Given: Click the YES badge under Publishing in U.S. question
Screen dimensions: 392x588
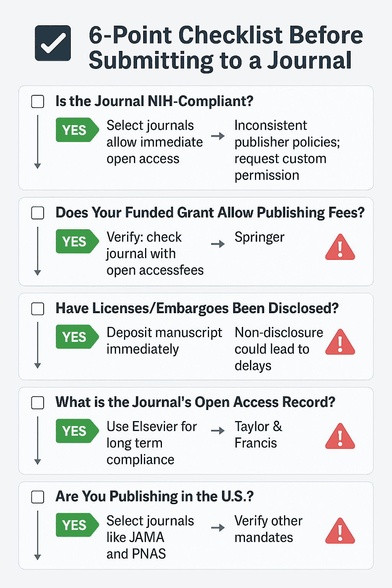Looking at the screenshot, I should 77,525.
